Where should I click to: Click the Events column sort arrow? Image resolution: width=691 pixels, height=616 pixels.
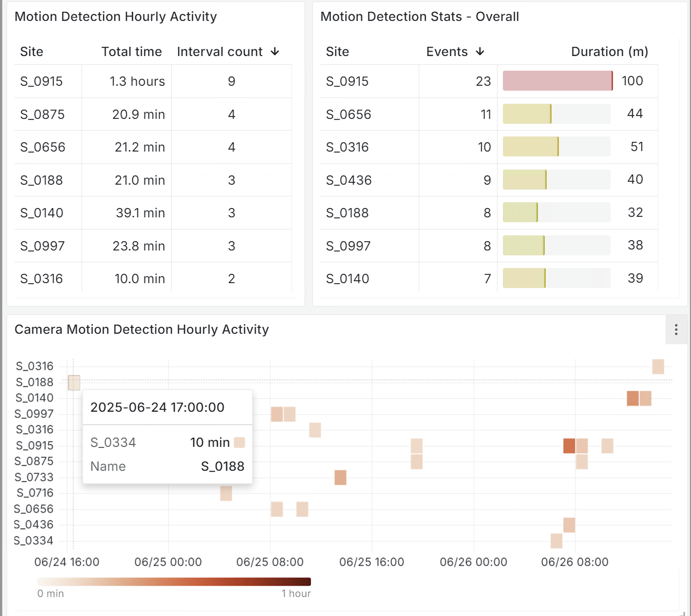(x=480, y=52)
